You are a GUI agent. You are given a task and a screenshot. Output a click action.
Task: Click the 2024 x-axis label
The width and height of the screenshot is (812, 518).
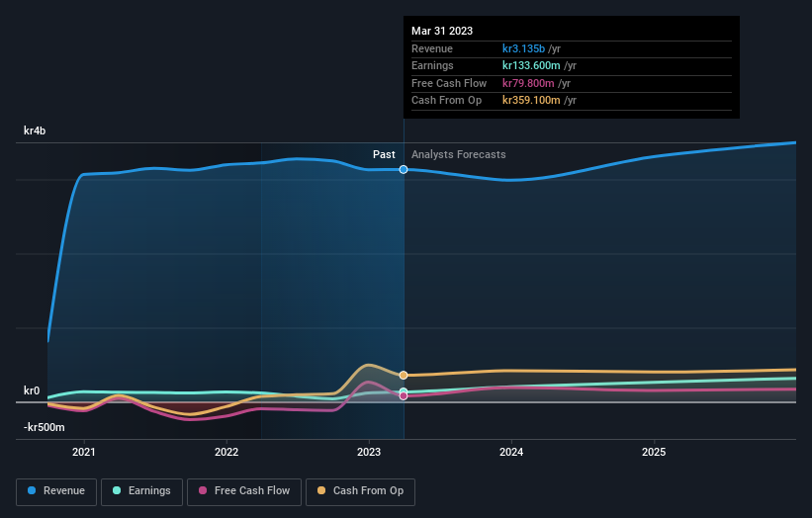[x=511, y=453]
